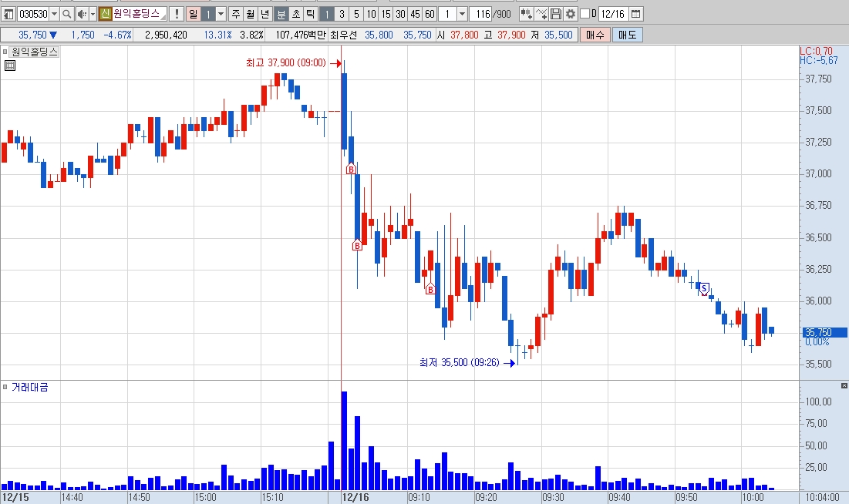Viewport: 849px width, 504px height.
Task: Click the speaker sound alert icon
Action: pos(82,14)
